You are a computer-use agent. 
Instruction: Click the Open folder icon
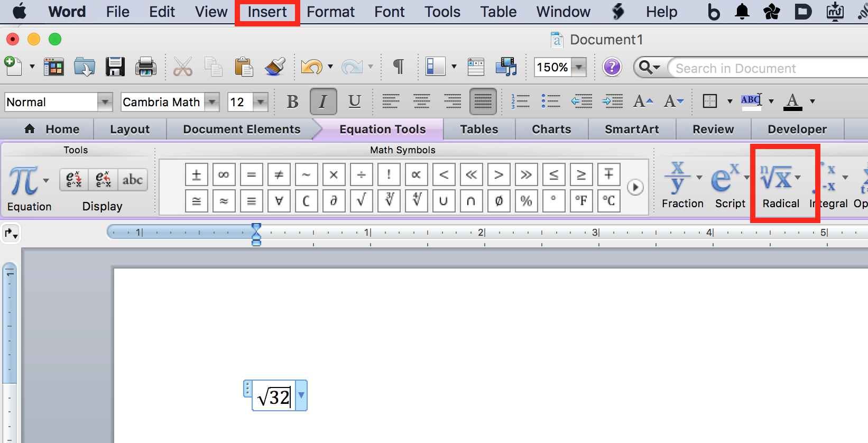click(84, 67)
